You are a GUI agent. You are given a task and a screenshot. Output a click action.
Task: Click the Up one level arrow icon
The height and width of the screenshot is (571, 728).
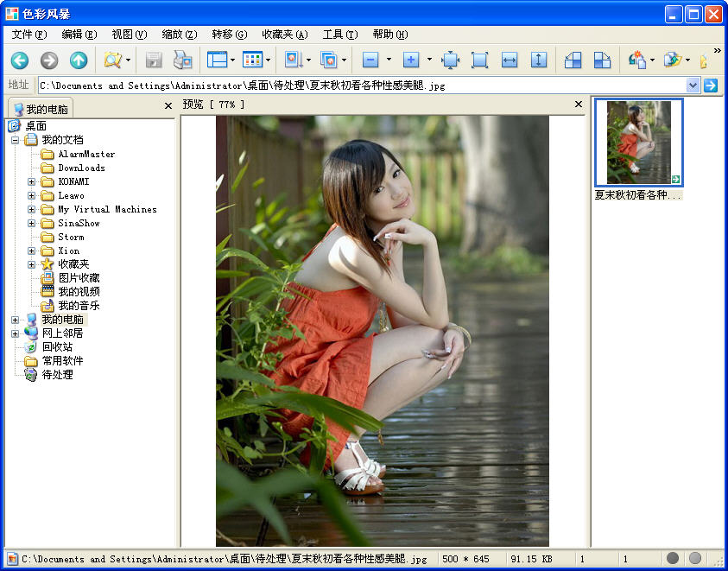pos(79,60)
